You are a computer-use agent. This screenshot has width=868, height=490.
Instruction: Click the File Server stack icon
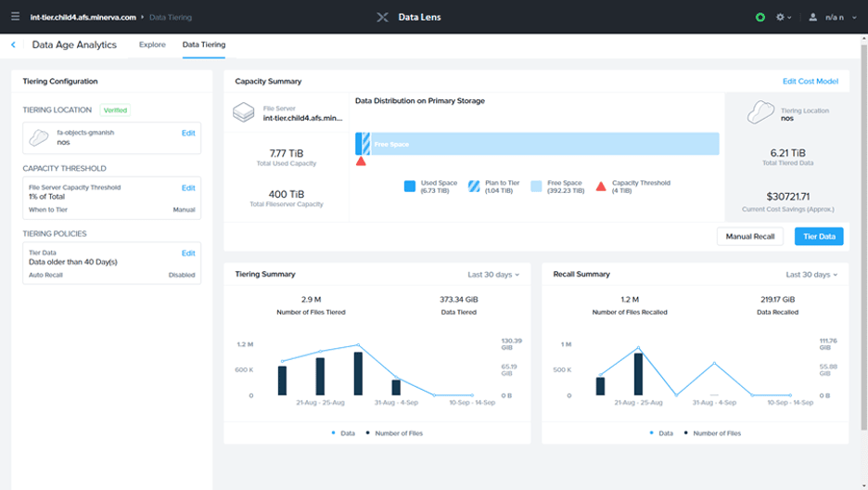pyautogui.click(x=243, y=113)
